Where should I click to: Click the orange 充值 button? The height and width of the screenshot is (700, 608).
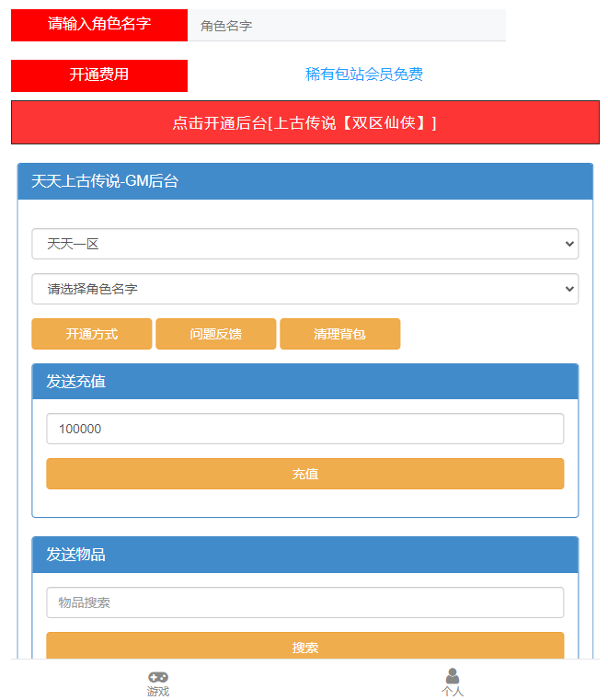[305, 474]
